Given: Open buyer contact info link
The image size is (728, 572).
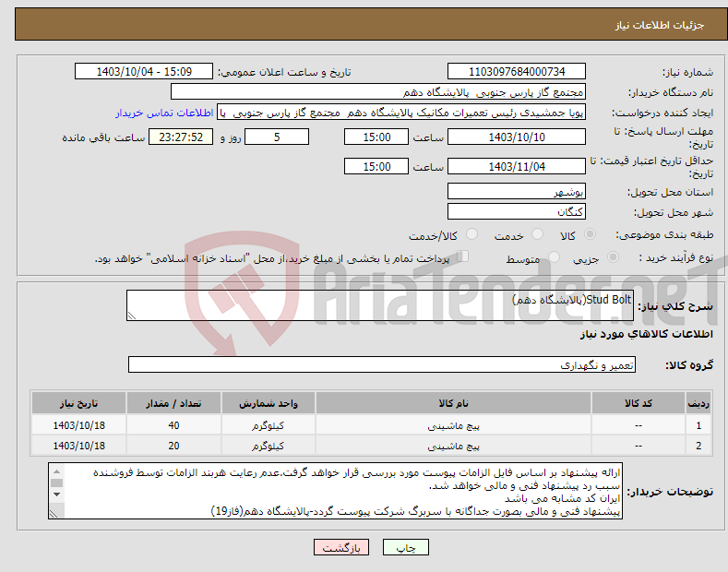Looking at the screenshot, I should (164, 113).
